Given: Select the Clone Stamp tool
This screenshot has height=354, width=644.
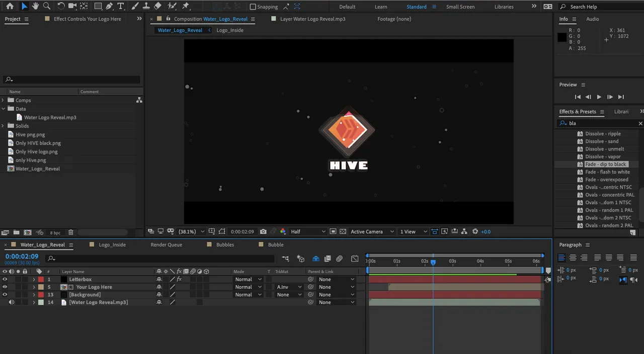Looking at the screenshot, I should [146, 7].
